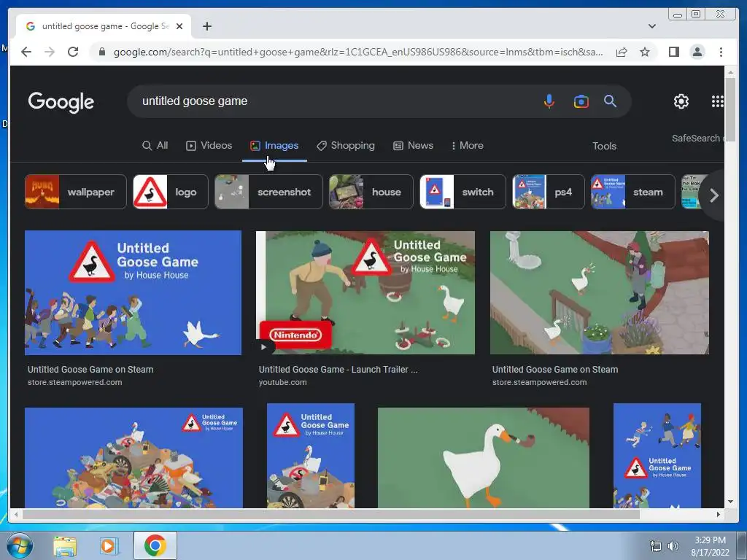Filter images by house chip
Viewport: 747px width, 560px height.
pos(371,192)
